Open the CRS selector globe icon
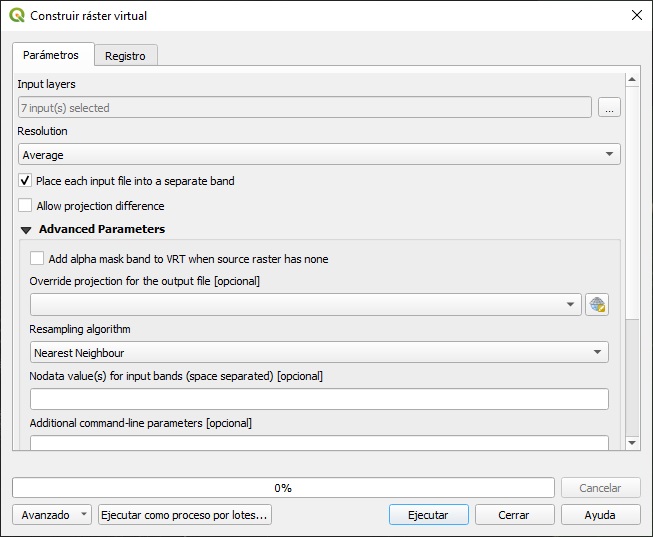The height and width of the screenshot is (537, 653). coord(597,305)
